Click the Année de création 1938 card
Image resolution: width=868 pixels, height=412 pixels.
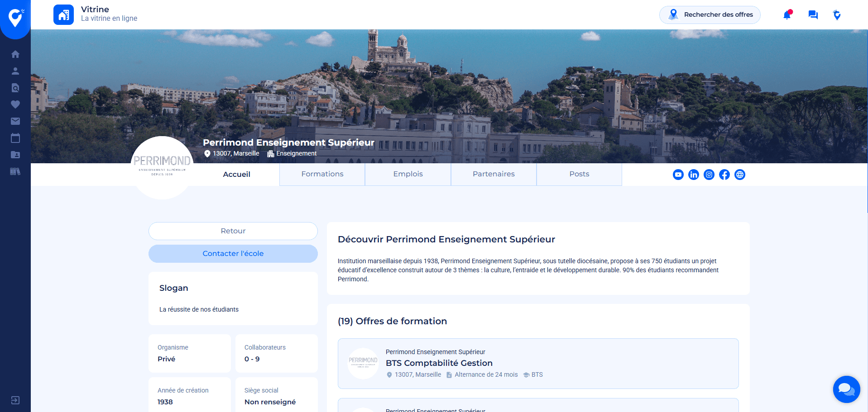point(190,395)
